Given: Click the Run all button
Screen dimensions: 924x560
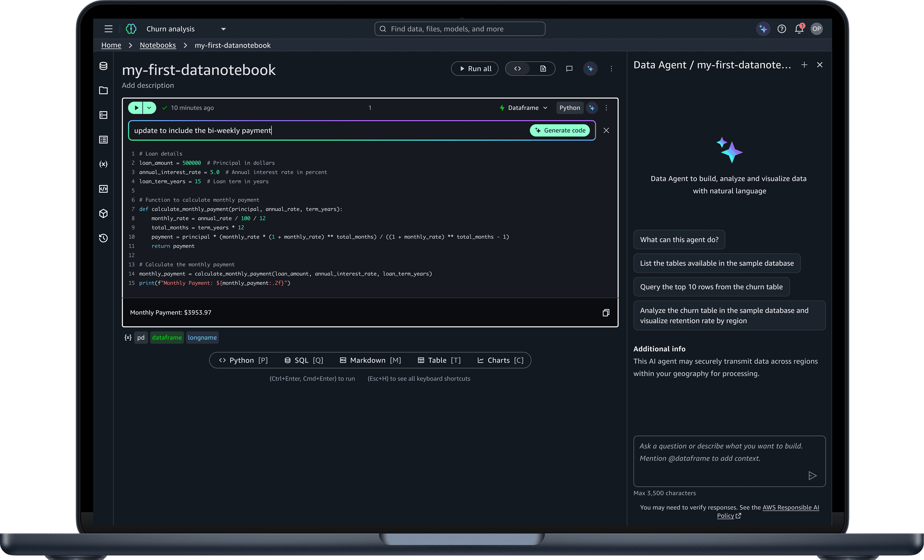Looking at the screenshot, I should tap(475, 69).
